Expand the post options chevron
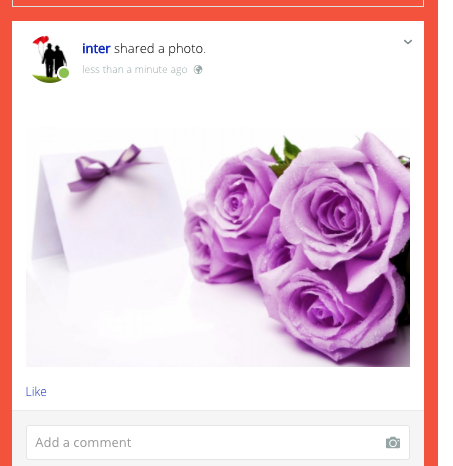453x466 pixels. coord(408,42)
